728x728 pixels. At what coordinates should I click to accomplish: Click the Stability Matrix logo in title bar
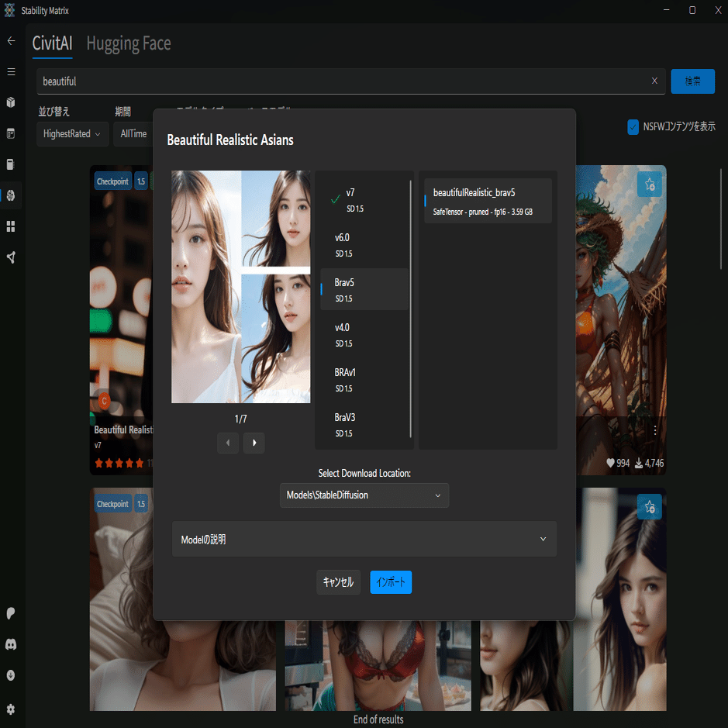[10, 10]
